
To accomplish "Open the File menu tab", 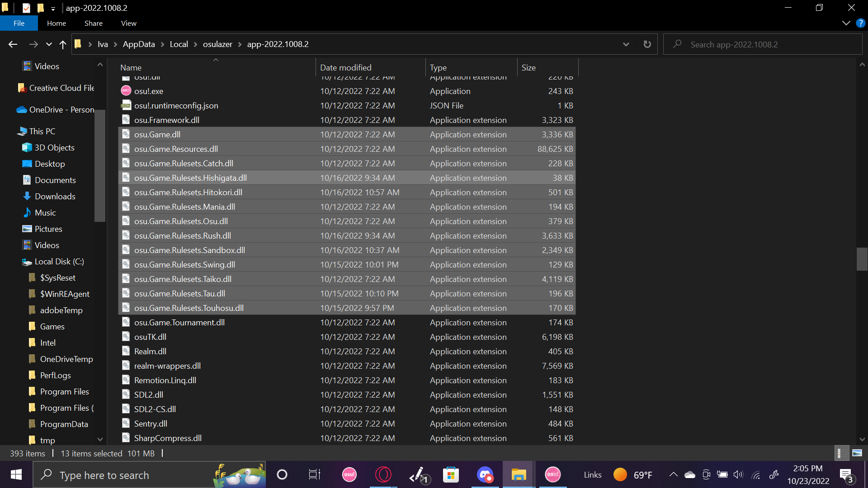I will click(19, 23).
